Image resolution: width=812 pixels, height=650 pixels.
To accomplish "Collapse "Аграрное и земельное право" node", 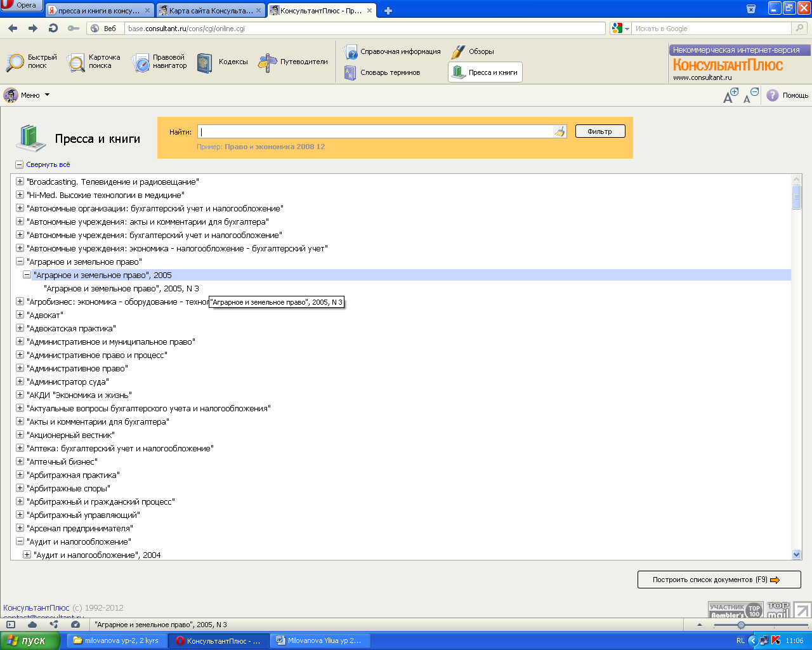I will pos(20,262).
